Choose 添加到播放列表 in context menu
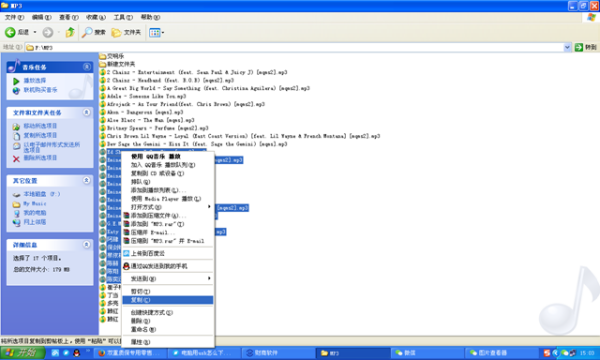Image resolution: width=600 pixels, height=360 pixels. tap(168, 190)
